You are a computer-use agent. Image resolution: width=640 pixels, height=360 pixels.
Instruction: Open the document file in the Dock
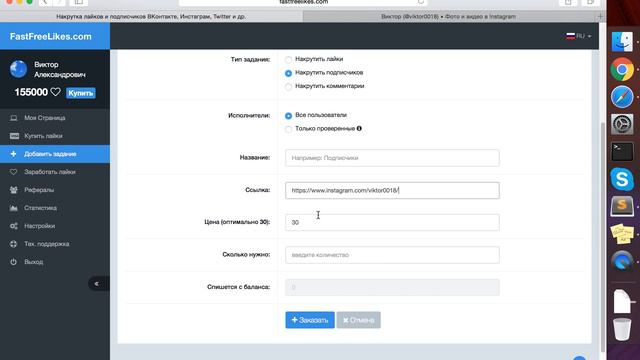[622, 301]
